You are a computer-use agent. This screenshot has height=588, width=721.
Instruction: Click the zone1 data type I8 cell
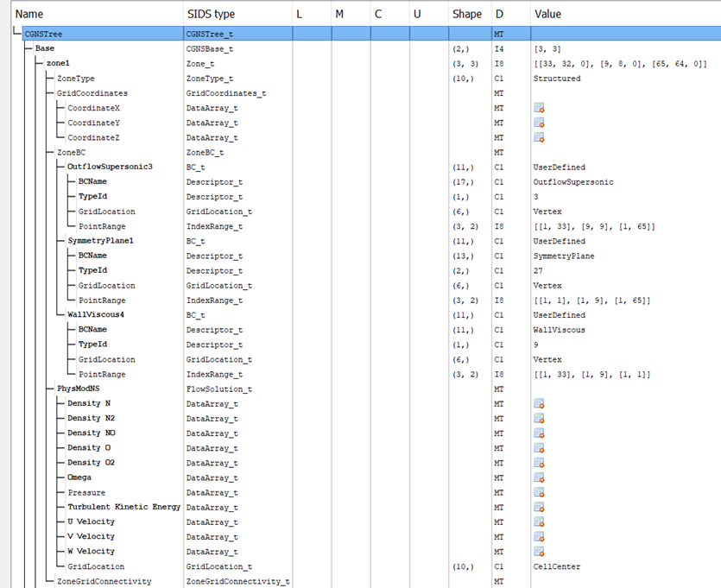pyautogui.click(x=499, y=64)
